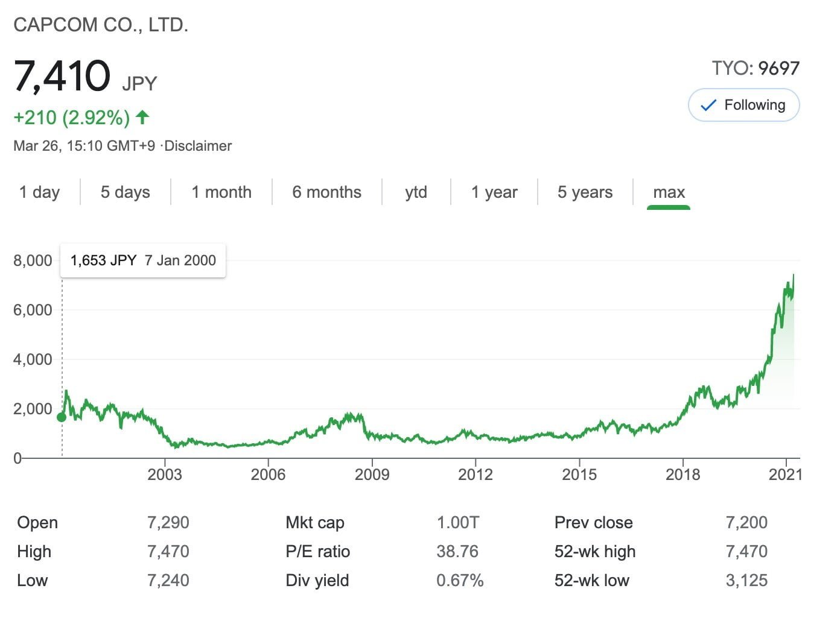The image size is (840, 644).
Task: Open the 6 months chart view
Action: 326,192
